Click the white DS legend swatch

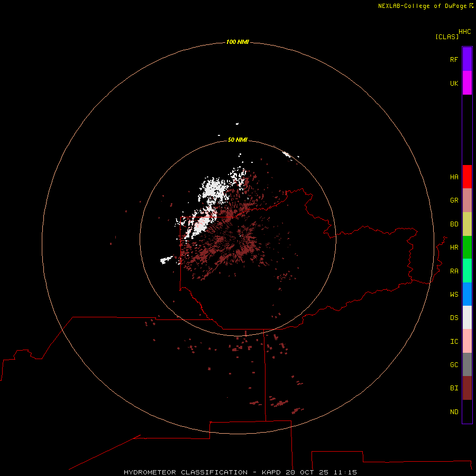point(467,317)
